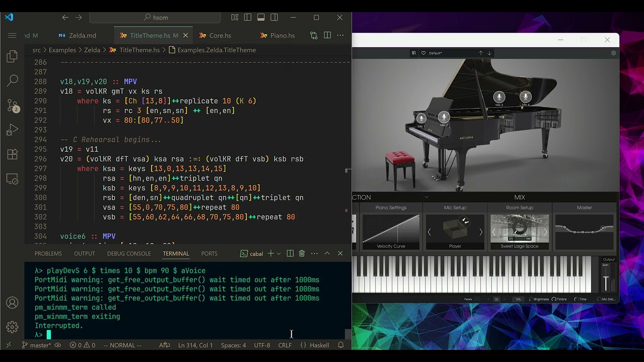Viewport: 644px width, 362px height.
Task: Click Ln 314, Col 1 position indicator
Action: click(x=195, y=345)
